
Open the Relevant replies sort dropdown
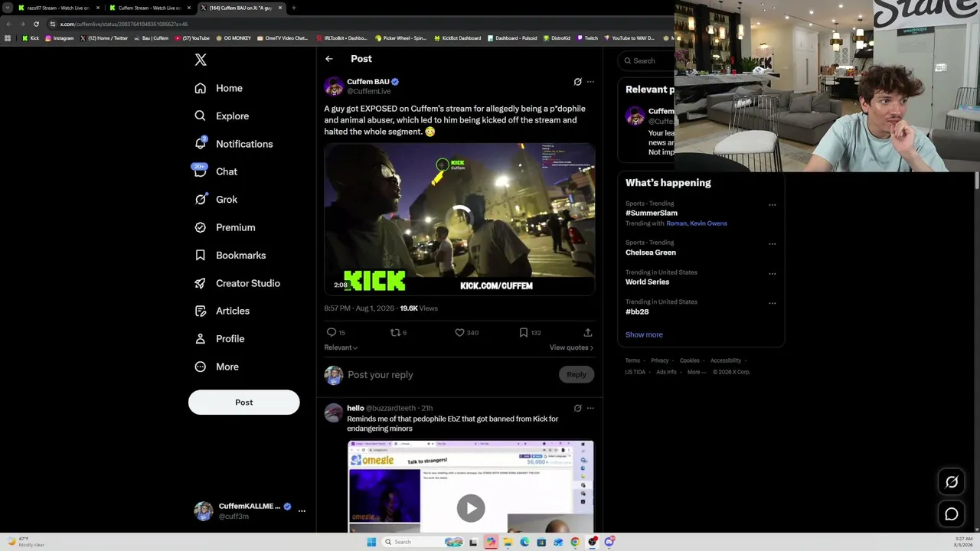tap(341, 347)
